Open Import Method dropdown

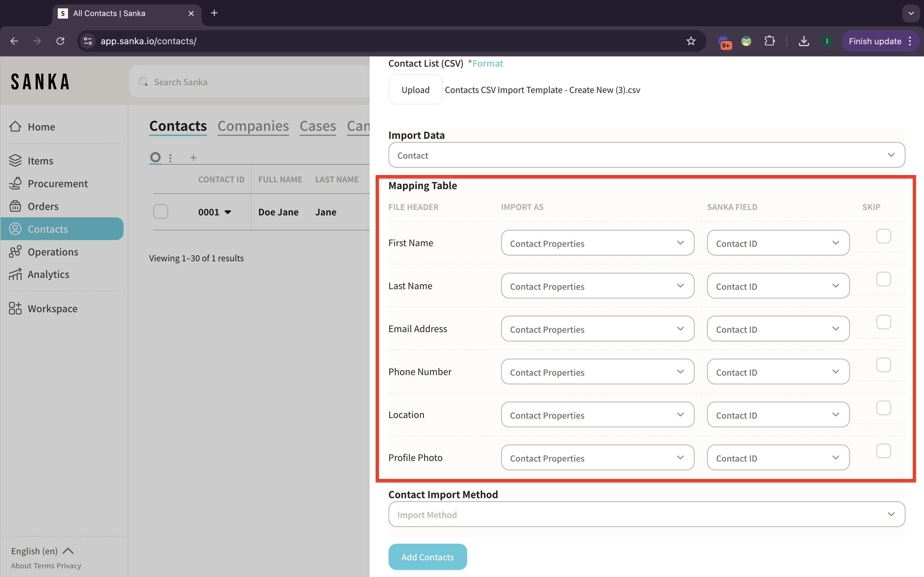pos(646,514)
